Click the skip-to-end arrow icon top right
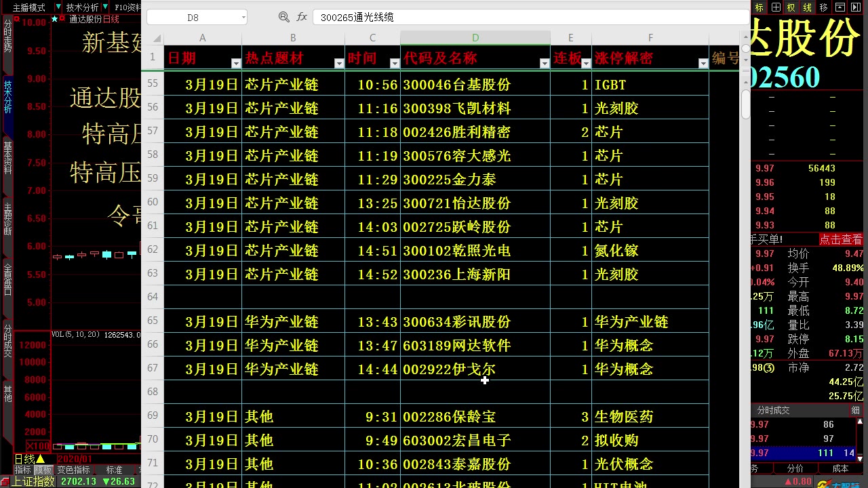 856,7
